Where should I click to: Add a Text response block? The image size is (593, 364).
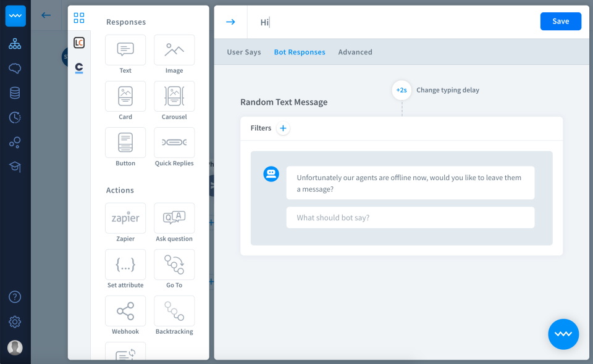[x=125, y=50]
